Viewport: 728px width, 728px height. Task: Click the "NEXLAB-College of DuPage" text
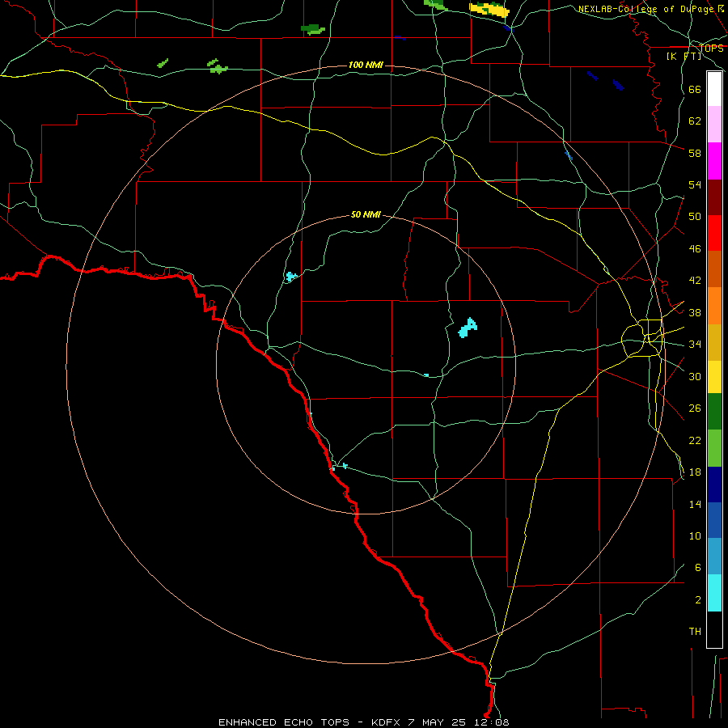tap(645, 9)
